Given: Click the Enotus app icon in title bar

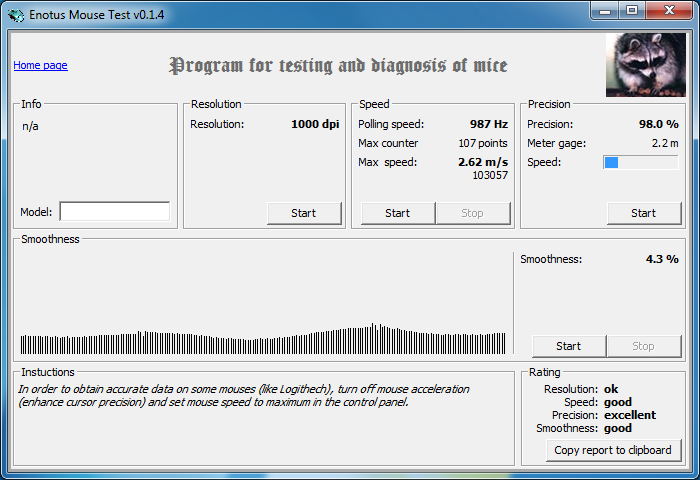Looking at the screenshot, I should [x=16, y=15].
